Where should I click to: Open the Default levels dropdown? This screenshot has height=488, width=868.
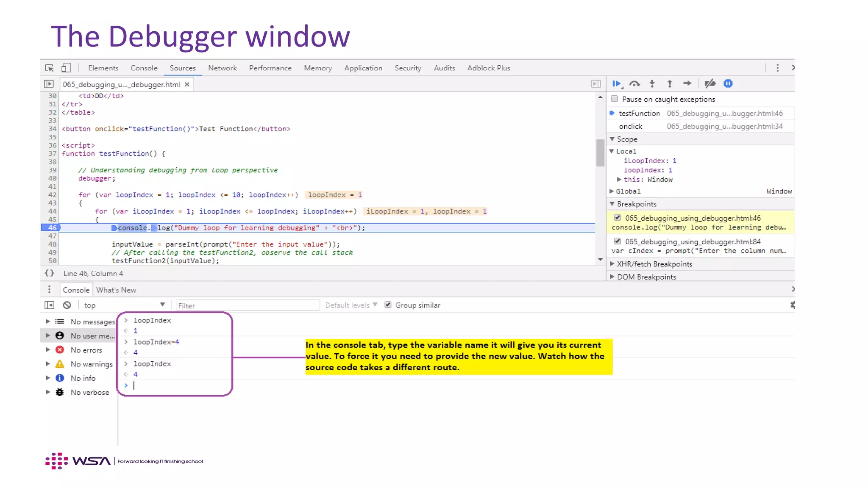(351, 305)
